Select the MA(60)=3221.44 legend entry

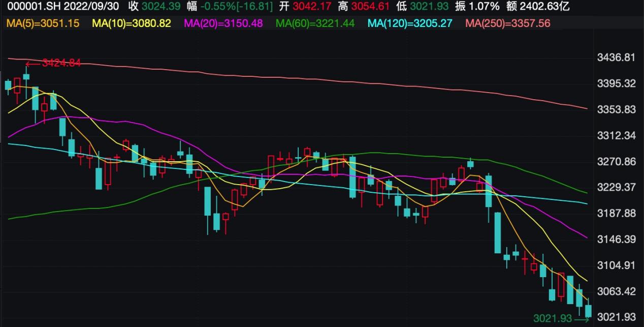coord(315,23)
